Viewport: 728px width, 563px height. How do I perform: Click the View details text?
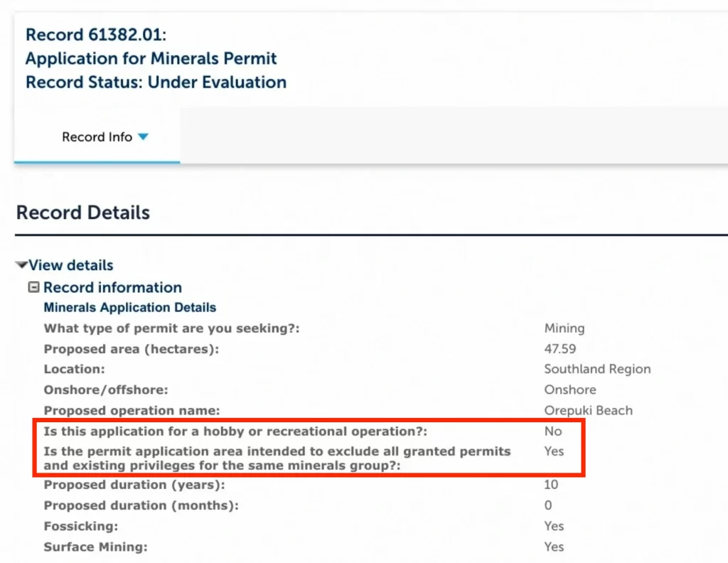(71, 265)
